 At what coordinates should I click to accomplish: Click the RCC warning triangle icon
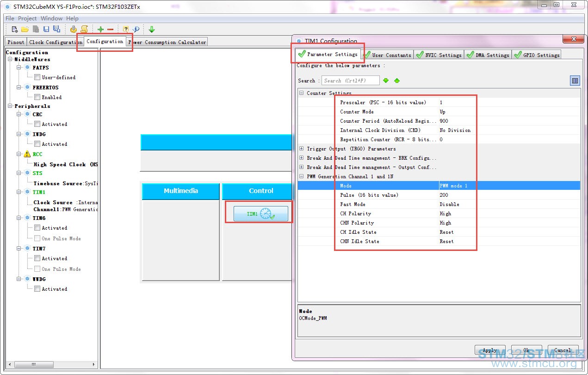(27, 154)
